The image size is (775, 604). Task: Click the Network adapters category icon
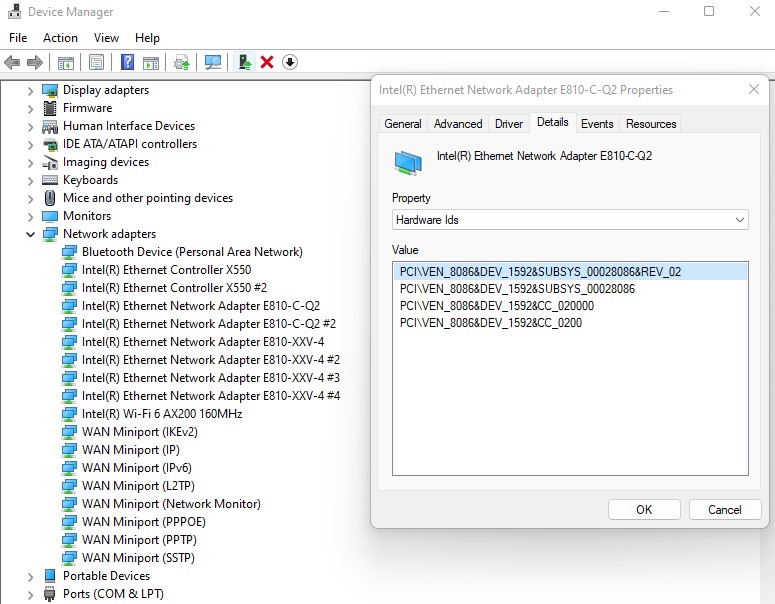click(50, 234)
